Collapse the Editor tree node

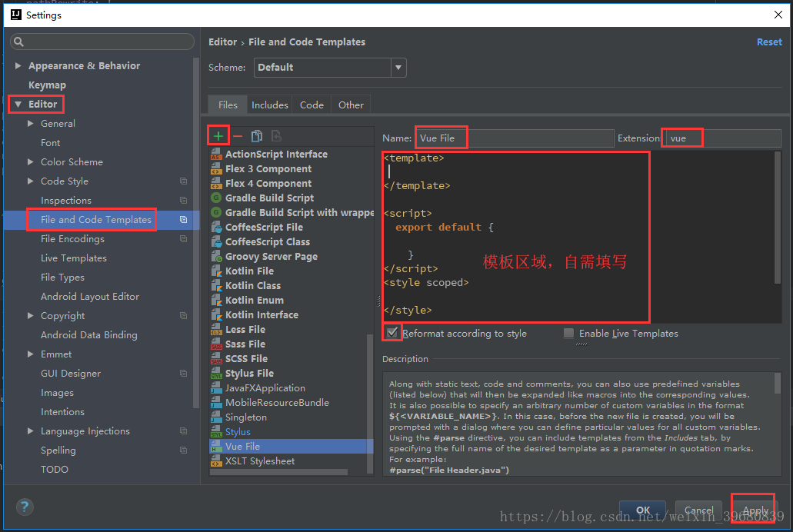point(18,105)
